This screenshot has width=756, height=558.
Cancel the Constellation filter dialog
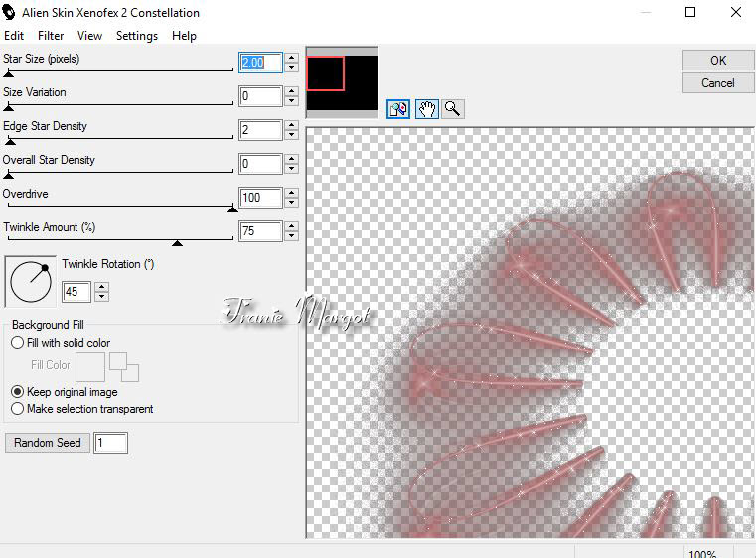pyautogui.click(x=717, y=83)
